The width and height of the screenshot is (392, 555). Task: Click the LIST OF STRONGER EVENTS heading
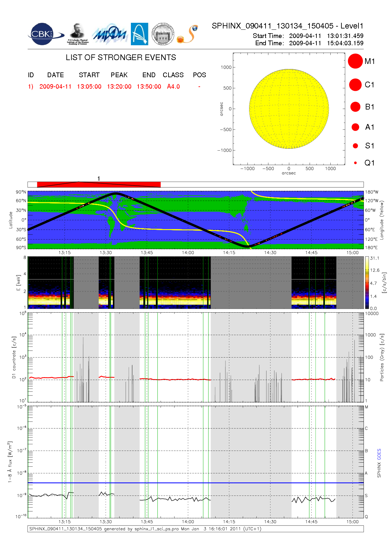[x=121, y=58]
